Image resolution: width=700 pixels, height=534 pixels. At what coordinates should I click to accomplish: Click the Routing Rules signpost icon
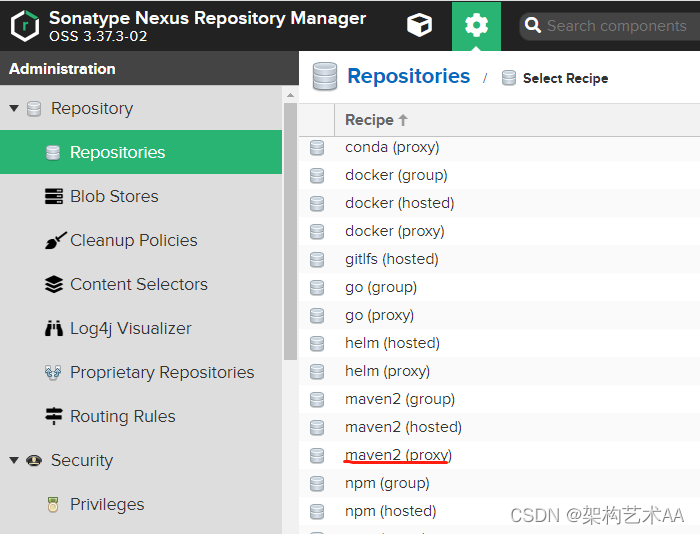[x=54, y=416]
